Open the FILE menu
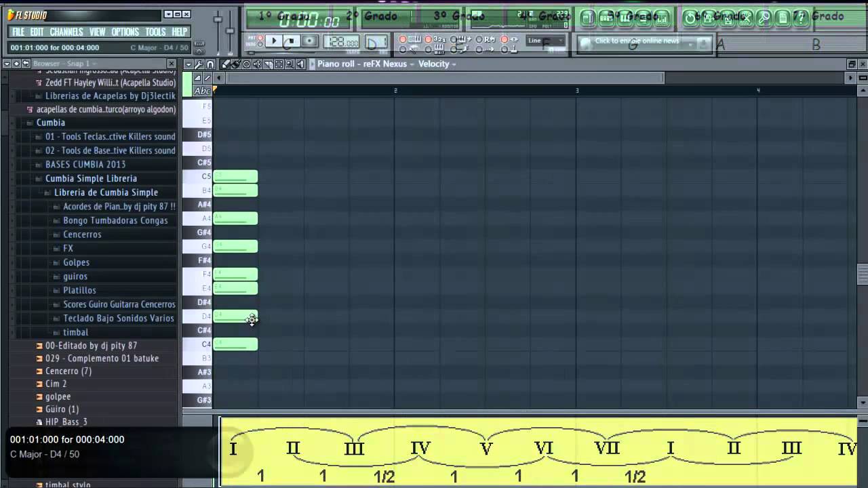 (x=18, y=32)
